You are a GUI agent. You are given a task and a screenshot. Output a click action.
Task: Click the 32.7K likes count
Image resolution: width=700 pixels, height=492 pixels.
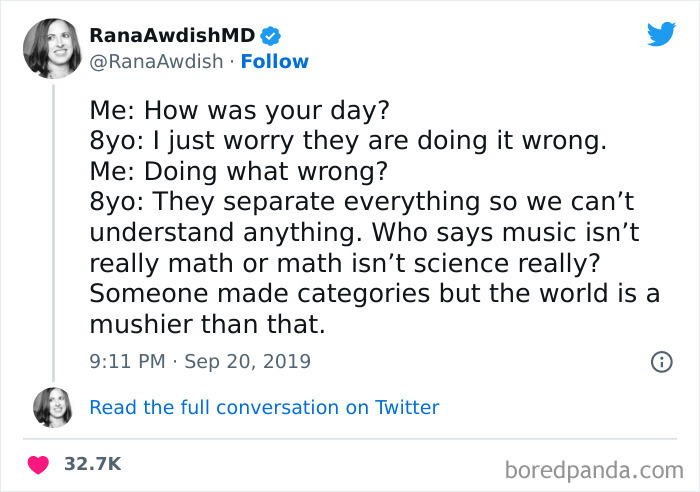(93, 464)
